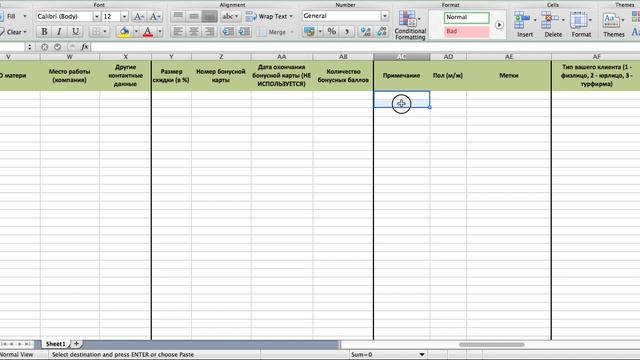
Task: Add a new sheet with plus button
Action: pos(76,344)
